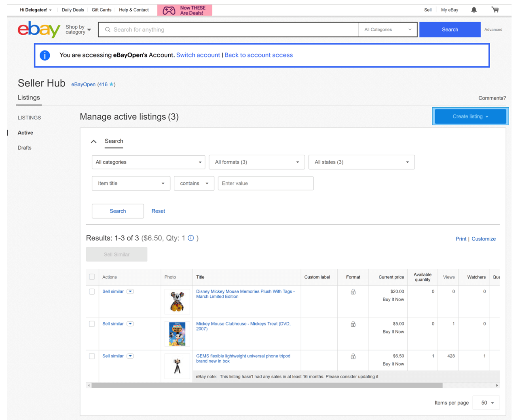Viewport: 518px width, 420px height.
Task: Open My eBay menu
Action: 450,10
